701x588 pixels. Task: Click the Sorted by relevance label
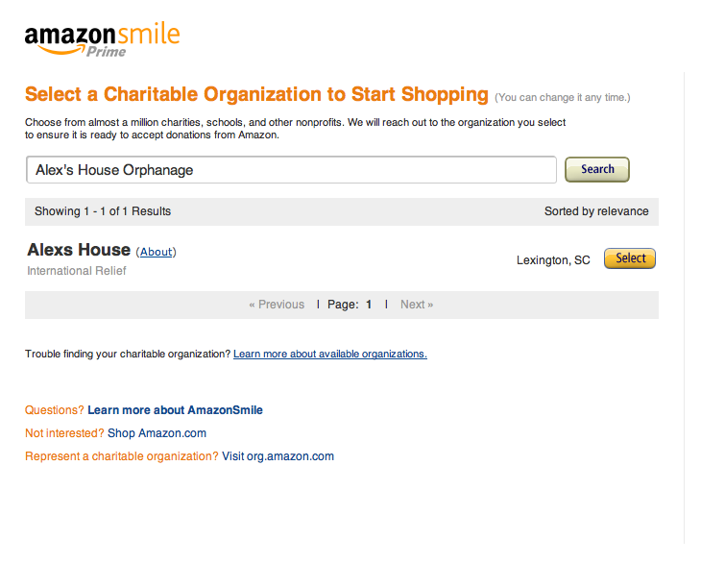pos(596,211)
